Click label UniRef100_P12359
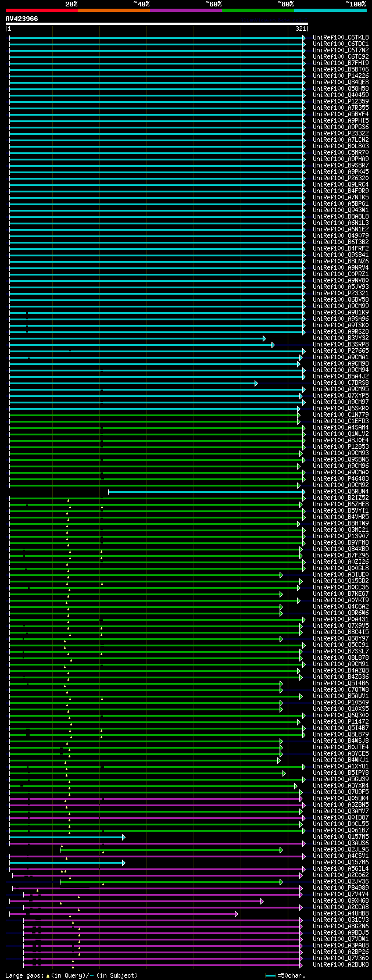Viewport: 372px width, 980px height. [x=341, y=101]
